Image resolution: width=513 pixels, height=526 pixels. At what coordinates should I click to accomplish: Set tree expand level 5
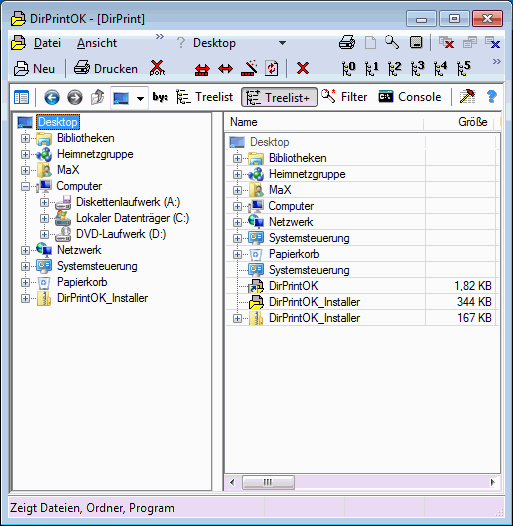click(463, 68)
